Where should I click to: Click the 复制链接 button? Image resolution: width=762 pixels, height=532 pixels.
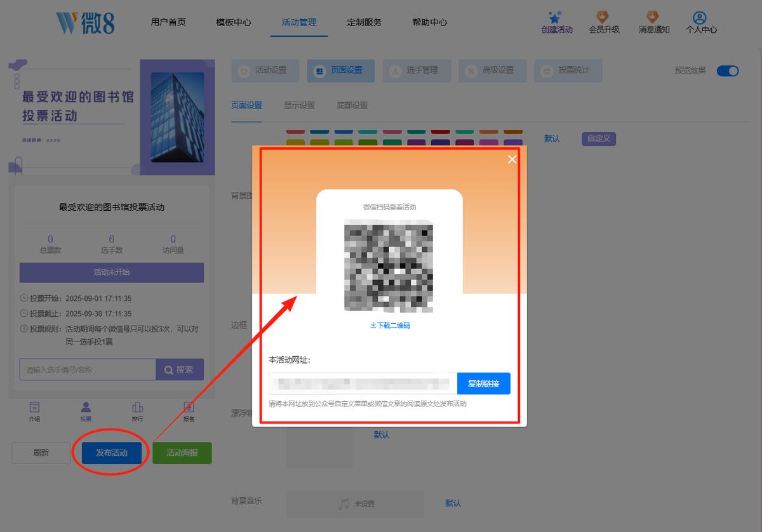484,383
